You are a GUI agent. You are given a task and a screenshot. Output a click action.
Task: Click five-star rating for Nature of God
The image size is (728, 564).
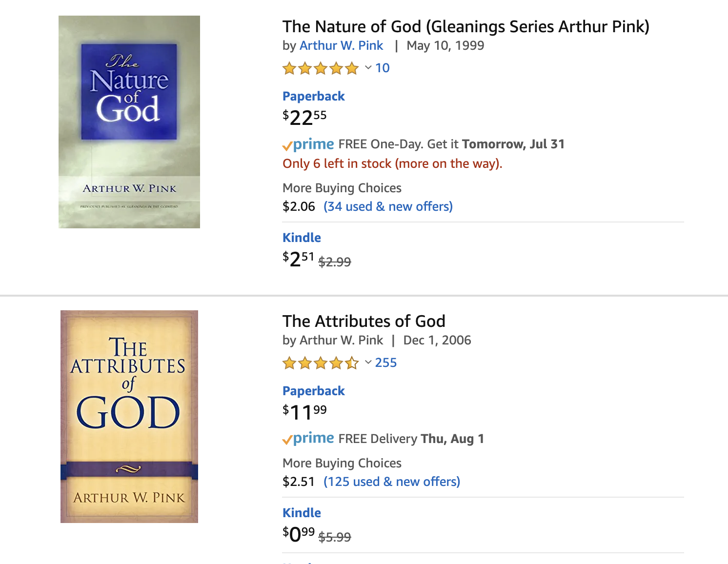click(x=320, y=68)
